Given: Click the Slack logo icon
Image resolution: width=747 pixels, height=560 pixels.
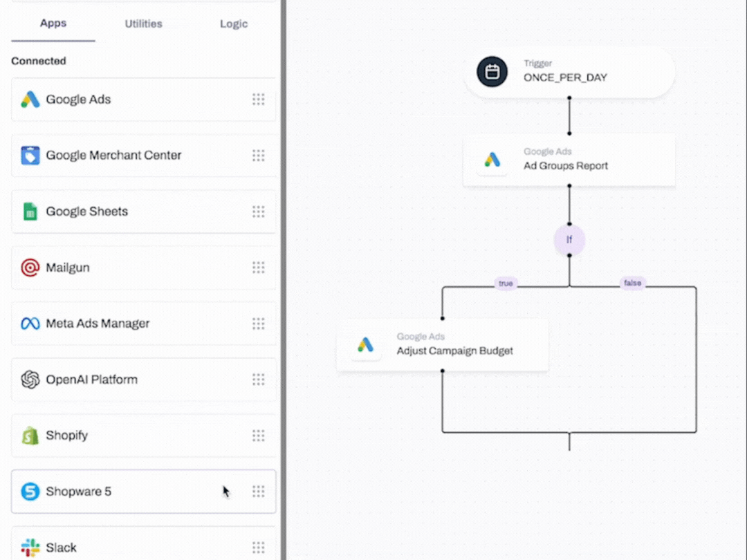Looking at the screenshot, I should tap(30, 548).
